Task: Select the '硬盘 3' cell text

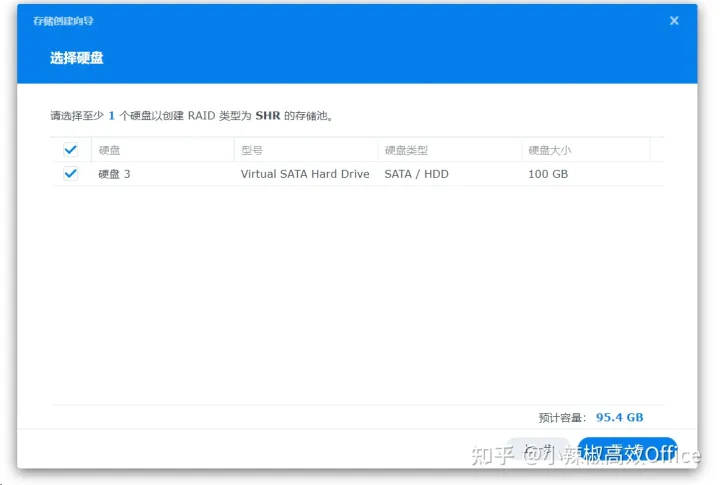Action: (114, 174)
